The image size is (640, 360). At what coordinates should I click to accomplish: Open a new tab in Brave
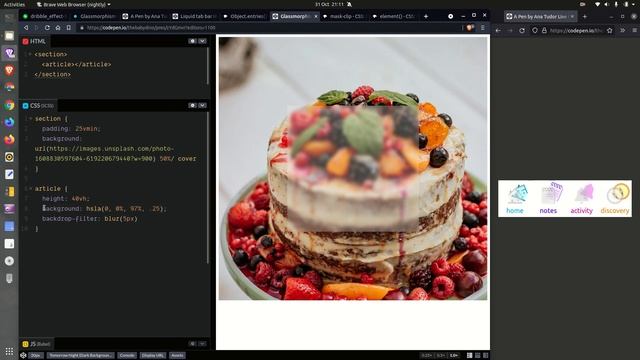click(426, 16)
